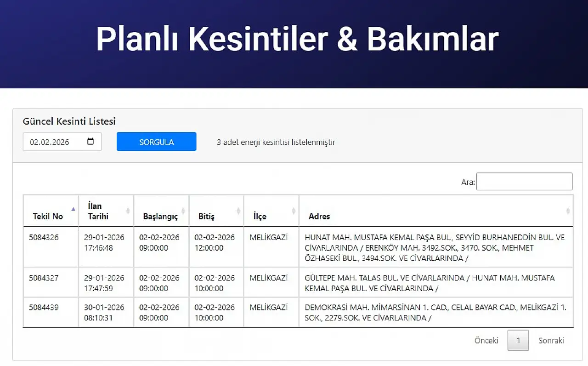Image resolution: width=588 pixels, height=366 pixels.
Task: Click the '3 adet enerji kesintisi listelenmiştir' text
Action: pyautogui.click(x=276, y=142)
